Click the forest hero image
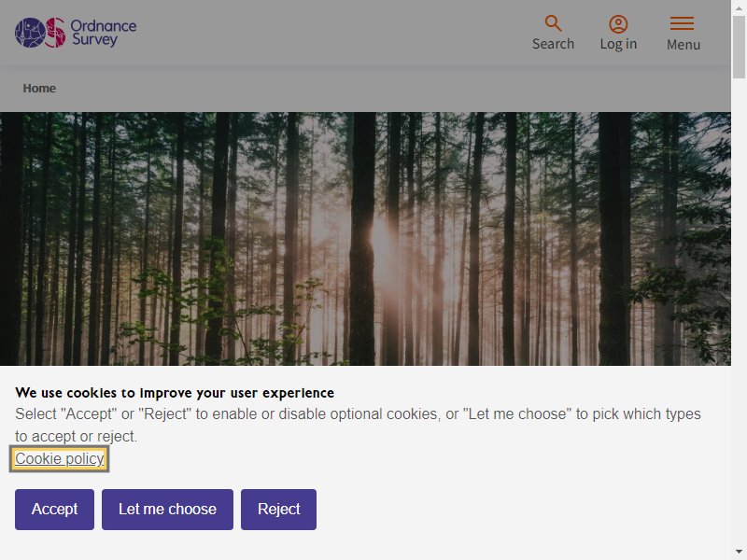 tap(365, 239)
